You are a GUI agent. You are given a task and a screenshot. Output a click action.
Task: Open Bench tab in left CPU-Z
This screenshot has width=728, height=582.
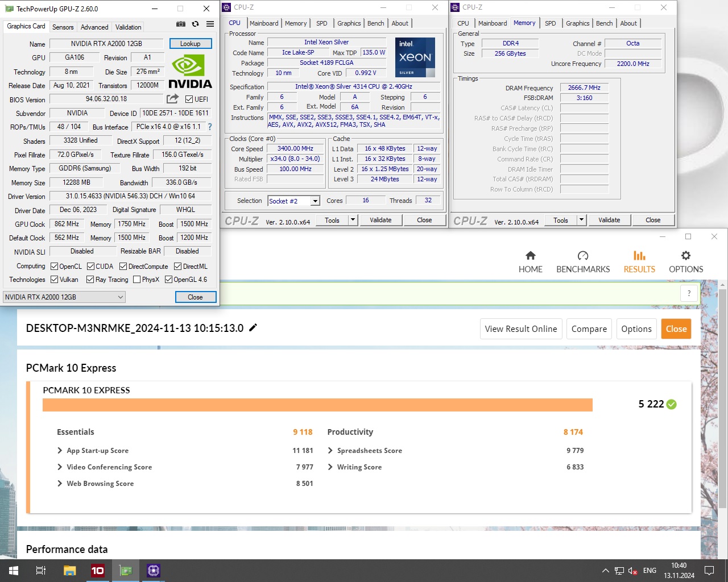[376, 23]
